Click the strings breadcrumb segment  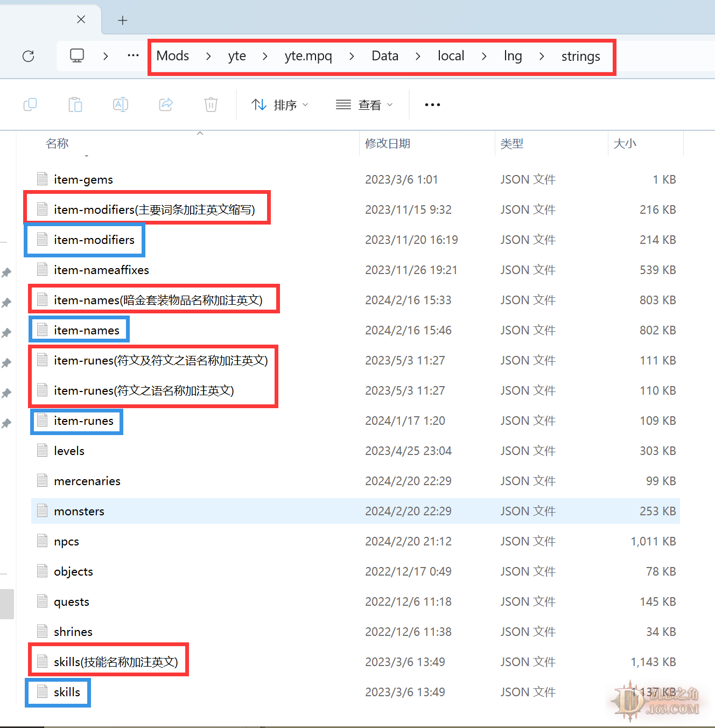580,56
